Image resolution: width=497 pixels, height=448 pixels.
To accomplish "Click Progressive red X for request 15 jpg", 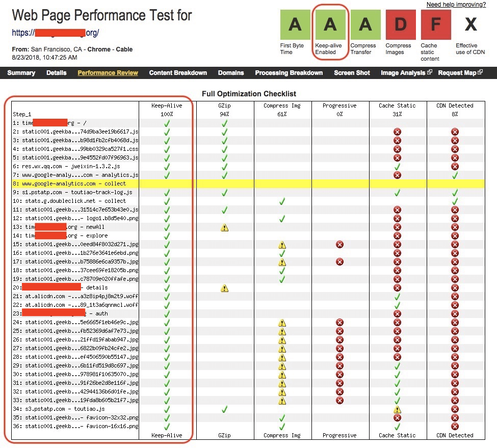I will tap(339, 245).
